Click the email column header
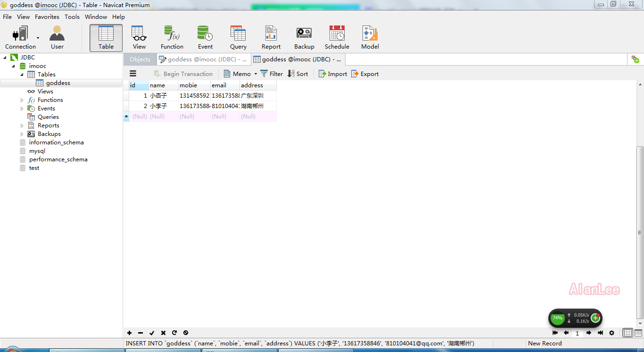 (x=225, y=85)
